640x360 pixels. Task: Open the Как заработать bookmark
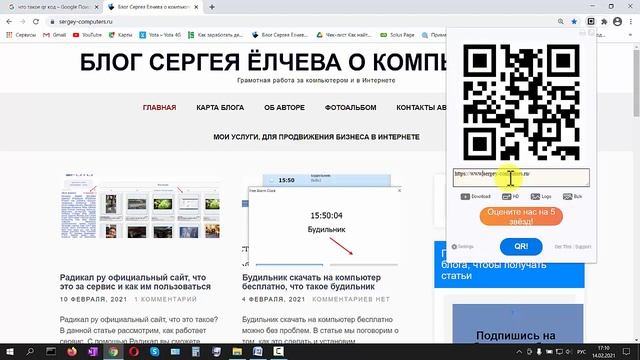click(215, 35)
